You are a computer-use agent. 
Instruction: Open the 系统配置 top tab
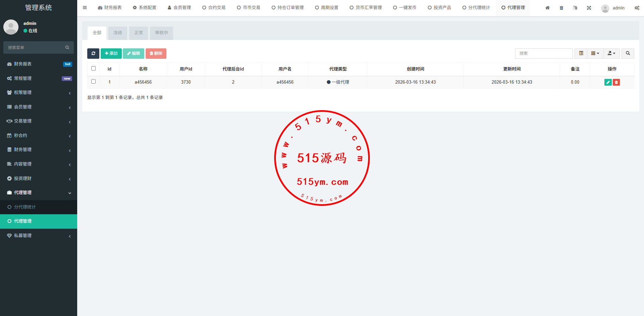coord(145,8)
